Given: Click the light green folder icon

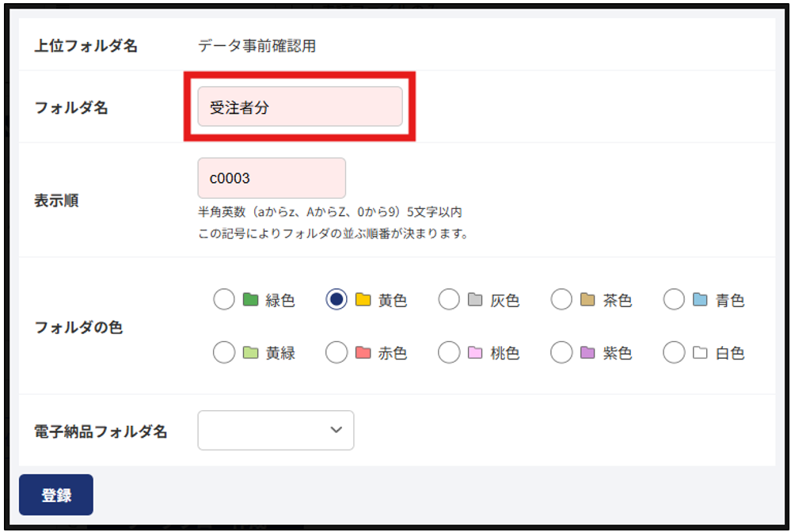Looking at the screenshot, I should tap(251, 352).
